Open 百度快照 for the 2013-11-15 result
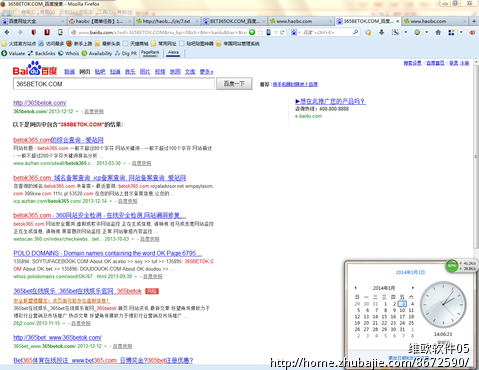Image resolution: width=479 pixels, height=370 pixels. [81, 323]
